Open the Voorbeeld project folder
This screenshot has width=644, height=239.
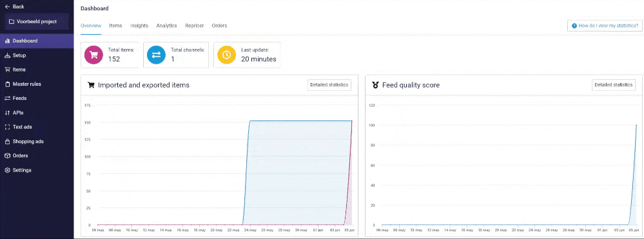pos(37,21)
